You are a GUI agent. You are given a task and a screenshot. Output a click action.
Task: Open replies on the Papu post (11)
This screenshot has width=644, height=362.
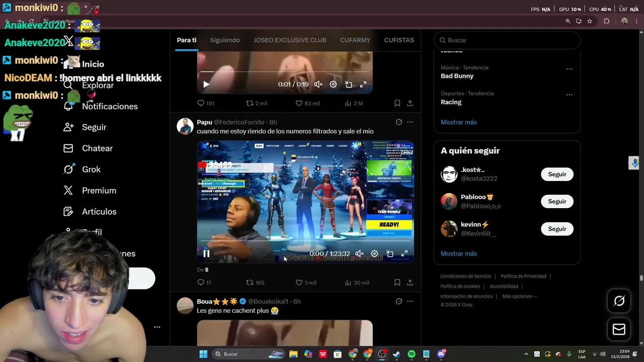[204, 283]
